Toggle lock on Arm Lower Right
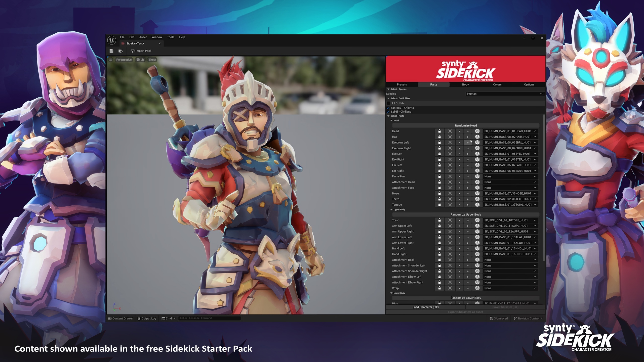This screenshot has height=362, width=644. click(x=439, y=243)
